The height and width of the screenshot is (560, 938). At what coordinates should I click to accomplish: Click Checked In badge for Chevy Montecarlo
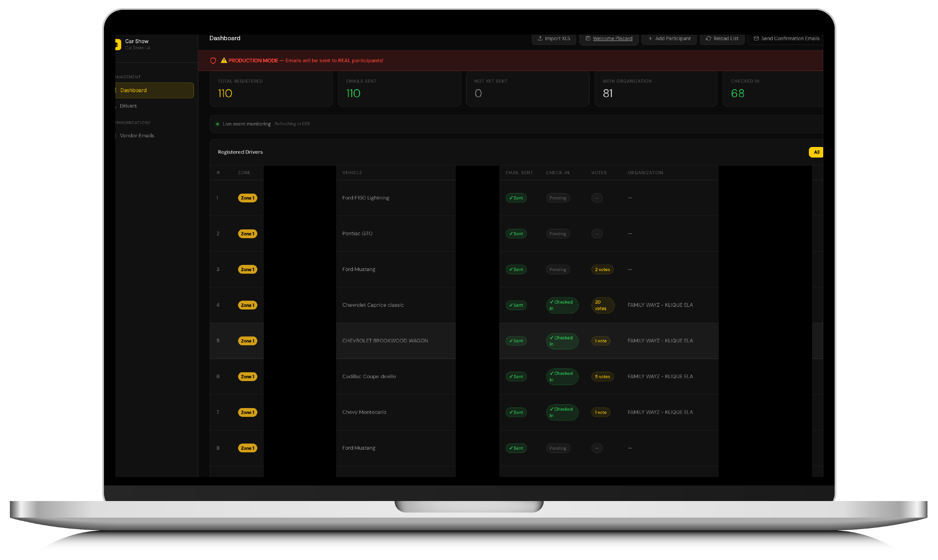click(x=562, y=412)
